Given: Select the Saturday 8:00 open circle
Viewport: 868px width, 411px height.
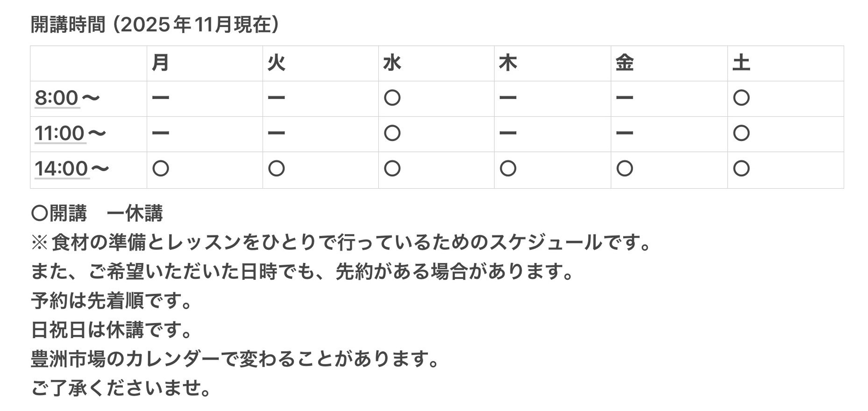Looking at the screenshot, I should pyautogui.click(x=741, y=98).
